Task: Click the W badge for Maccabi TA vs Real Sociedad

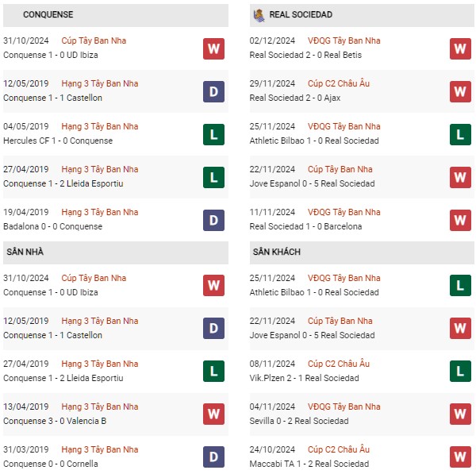Action: (460, 457)
